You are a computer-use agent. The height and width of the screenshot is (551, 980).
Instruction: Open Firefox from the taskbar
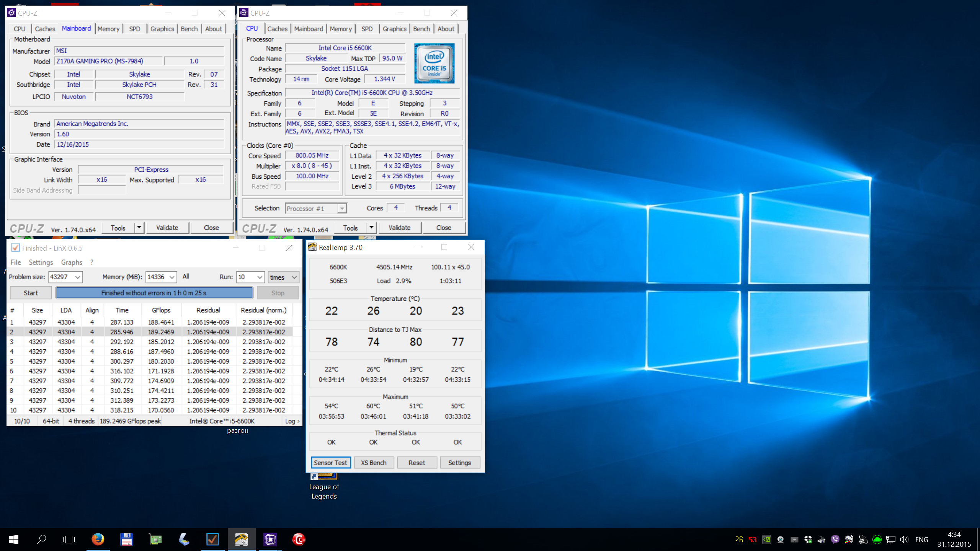click(98, 540)
